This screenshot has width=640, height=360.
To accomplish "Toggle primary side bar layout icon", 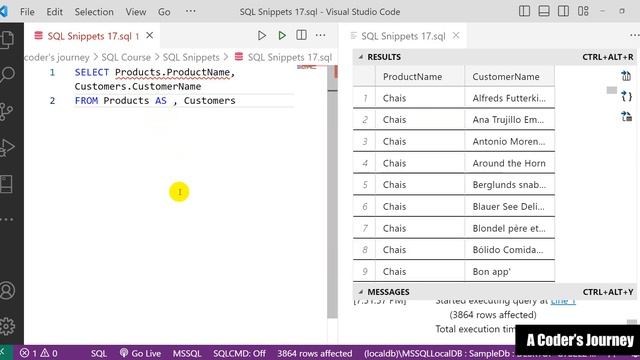I will 524,11.
